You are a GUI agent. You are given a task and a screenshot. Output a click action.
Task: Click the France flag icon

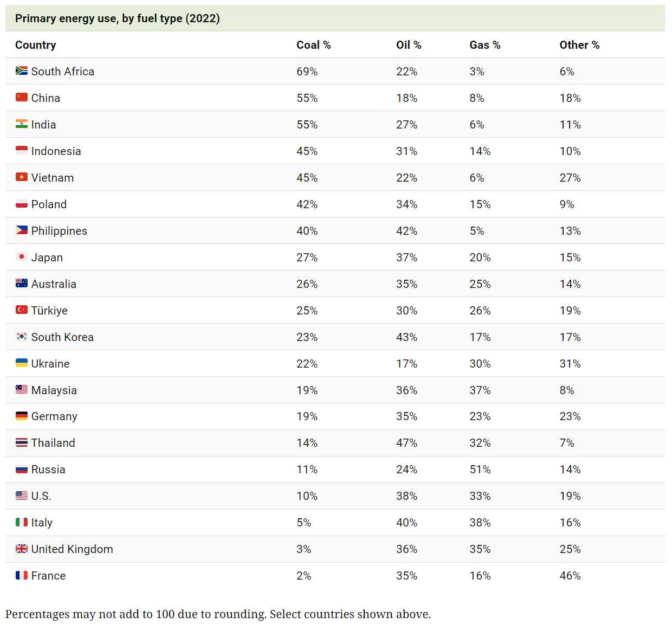tap(21, 575)
